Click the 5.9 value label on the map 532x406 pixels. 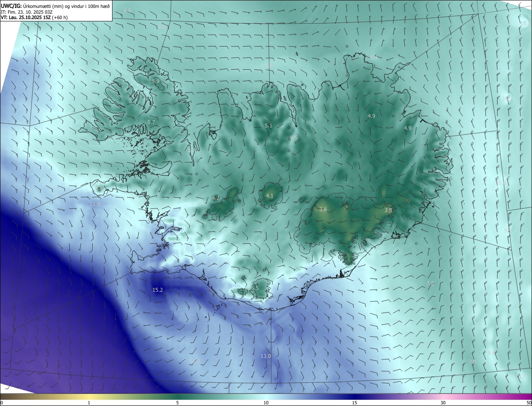[155, 81]
